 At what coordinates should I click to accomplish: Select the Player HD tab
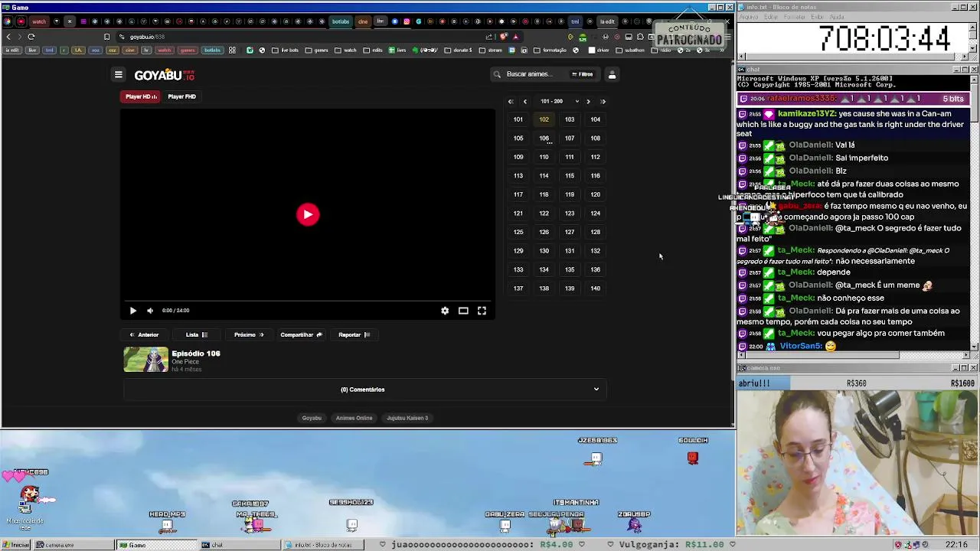[141, 96]
